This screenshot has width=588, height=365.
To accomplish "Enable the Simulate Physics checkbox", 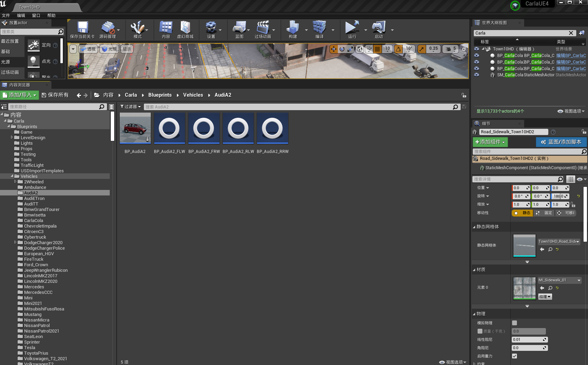I will pos(514,323).
